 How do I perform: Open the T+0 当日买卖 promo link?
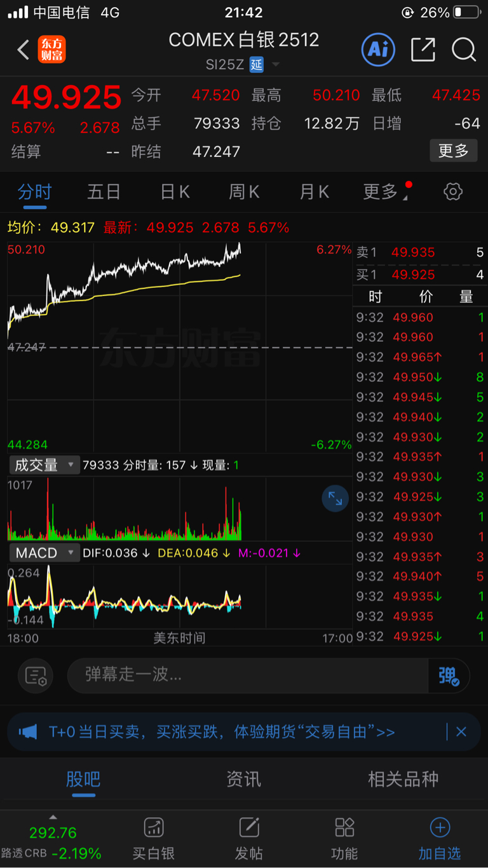(222, 732)
